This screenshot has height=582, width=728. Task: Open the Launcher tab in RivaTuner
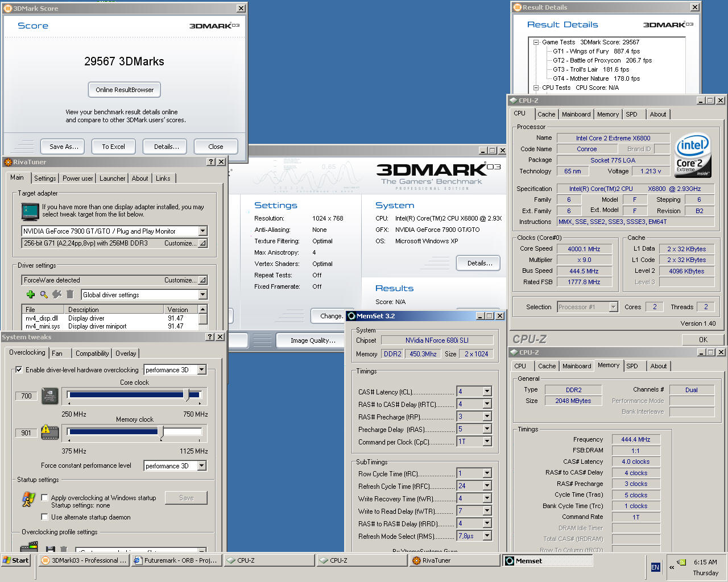point(112,178)
